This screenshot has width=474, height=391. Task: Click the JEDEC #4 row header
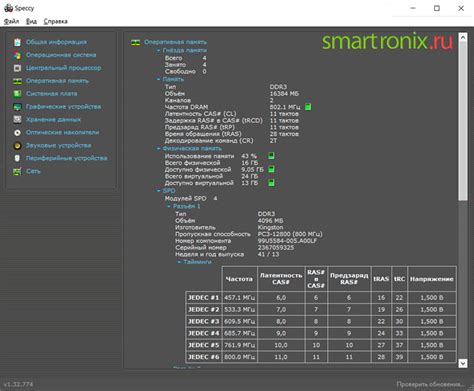point(204,333)
